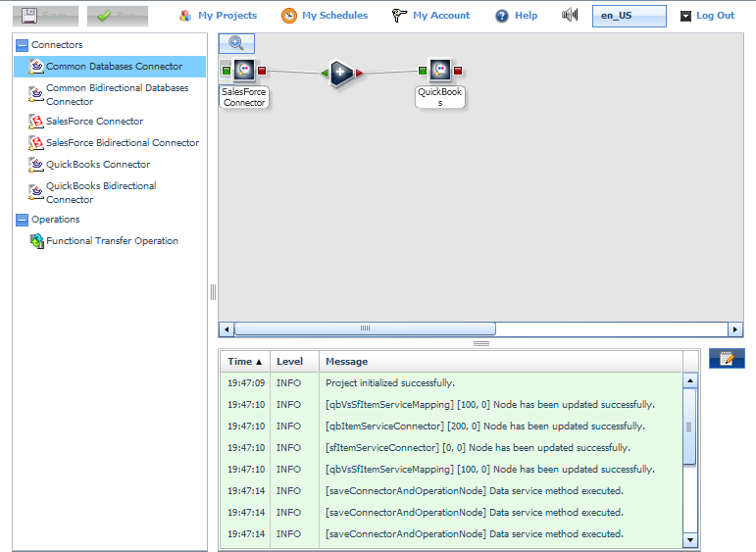Click red output port of QuickBooks node
Viewport: 756px width, 552px height.
coord(458,71)
